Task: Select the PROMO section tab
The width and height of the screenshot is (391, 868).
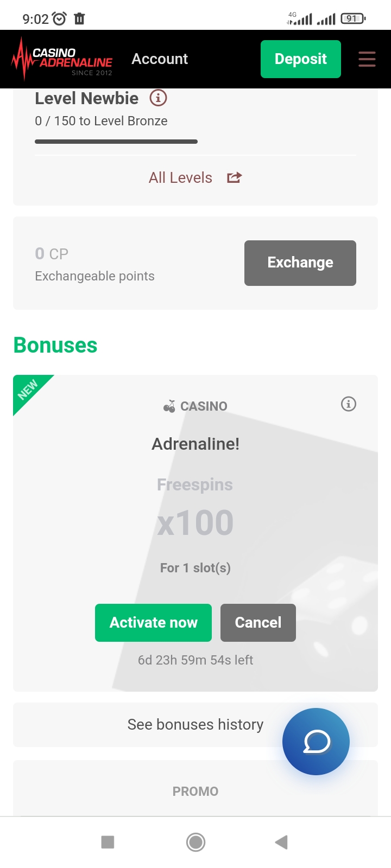Action: tap(195, 792)
